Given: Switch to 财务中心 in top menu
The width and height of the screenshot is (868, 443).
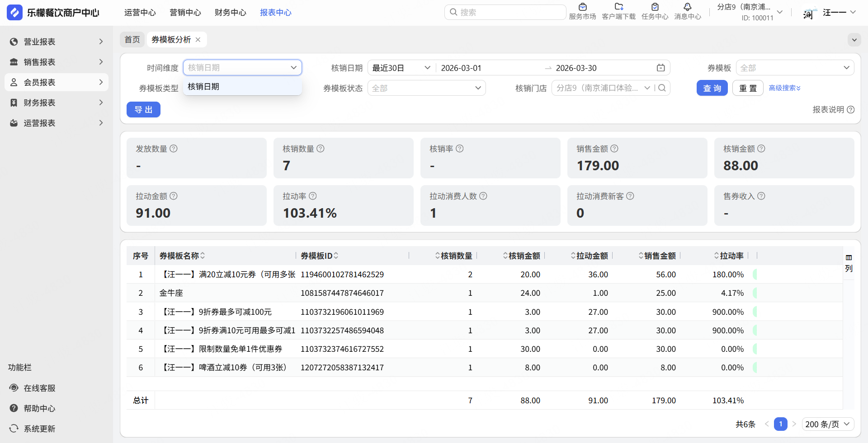Looking at the screenshot, I should (230, 13).
